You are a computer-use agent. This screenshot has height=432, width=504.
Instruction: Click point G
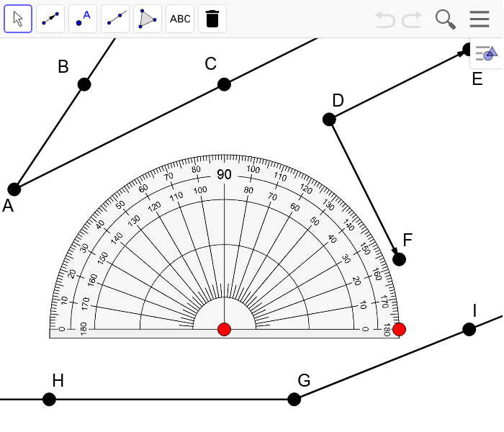tap(294, 400)
